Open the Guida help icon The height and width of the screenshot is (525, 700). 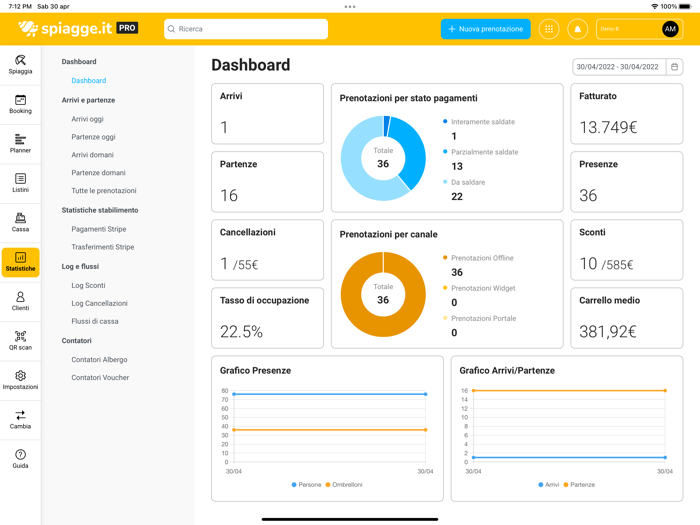click(20, 459)
